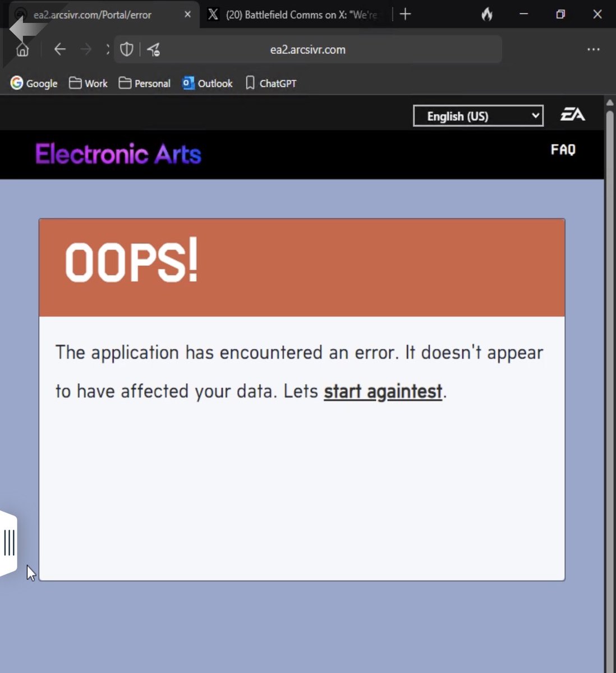
Task: Click the forward navigation arrow
Action: point(86,49)
